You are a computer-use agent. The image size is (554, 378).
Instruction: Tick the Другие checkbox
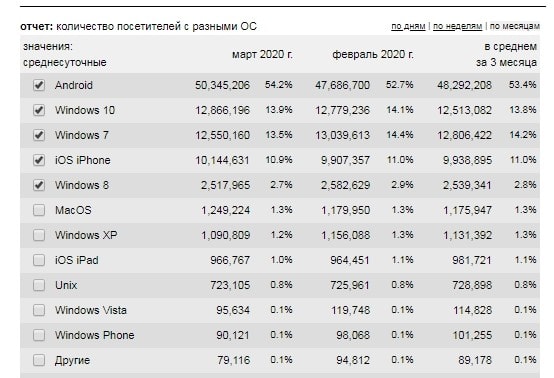click(x=39, y=360)
